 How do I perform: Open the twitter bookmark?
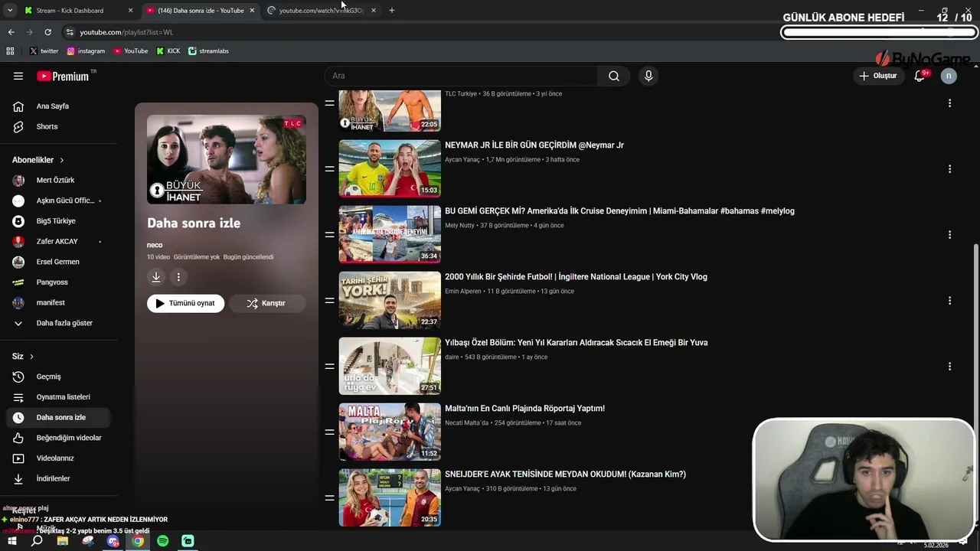(44, 51)
